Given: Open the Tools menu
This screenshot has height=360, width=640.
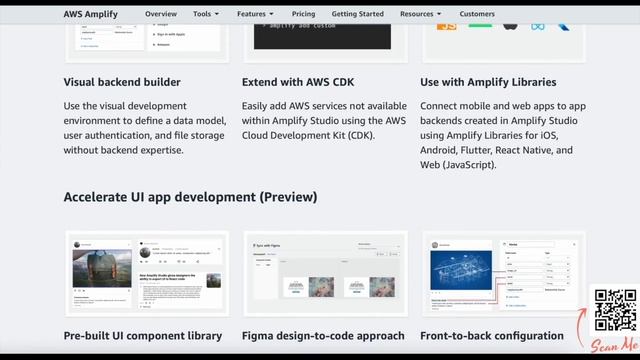Looking at the screenshot, I should click(202, 14).
